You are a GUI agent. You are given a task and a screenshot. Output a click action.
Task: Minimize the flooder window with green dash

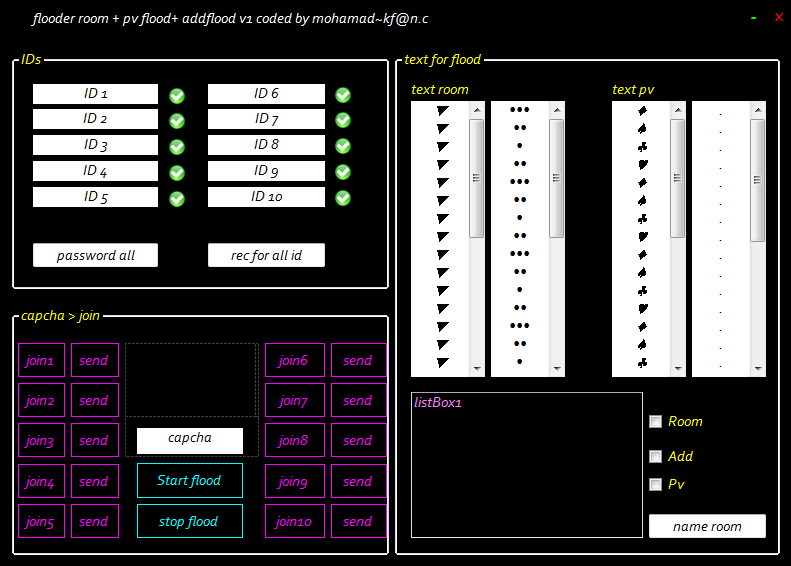point(753,18)
